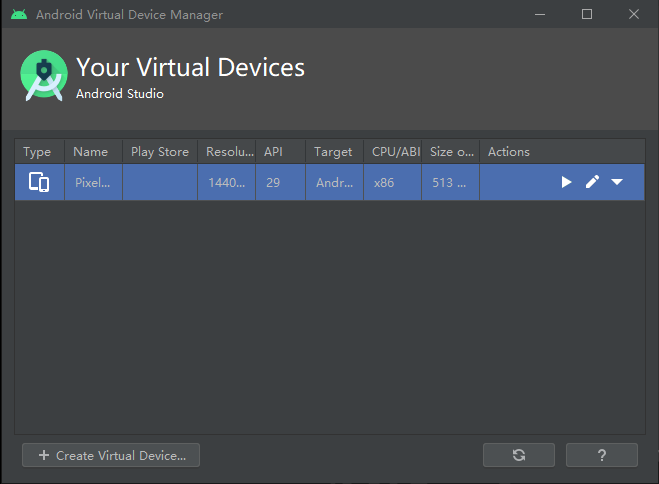The width and height of the screenshot is (659, 484).
Task: Open help with the question mark button
Action: coord(602,455)
